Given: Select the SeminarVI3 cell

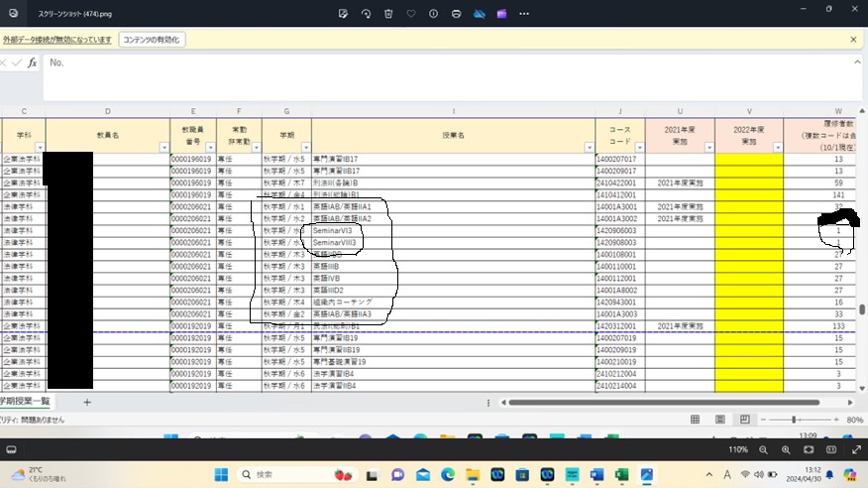Looking at the screenshot, I should coord(454,230).
